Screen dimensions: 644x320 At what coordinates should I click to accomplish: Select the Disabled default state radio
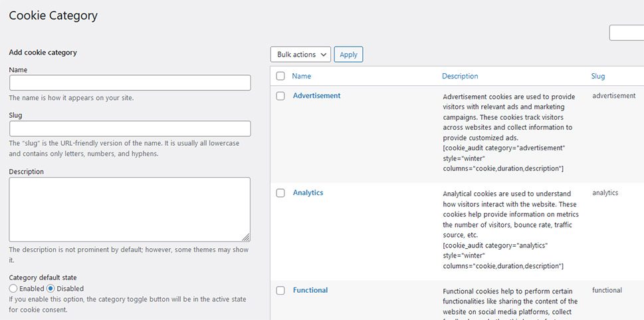pos(51,289)
